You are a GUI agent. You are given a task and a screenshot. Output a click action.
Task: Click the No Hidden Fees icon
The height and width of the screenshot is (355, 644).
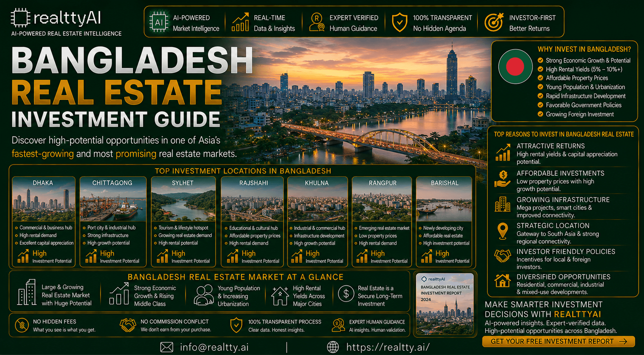click(22, 325)
